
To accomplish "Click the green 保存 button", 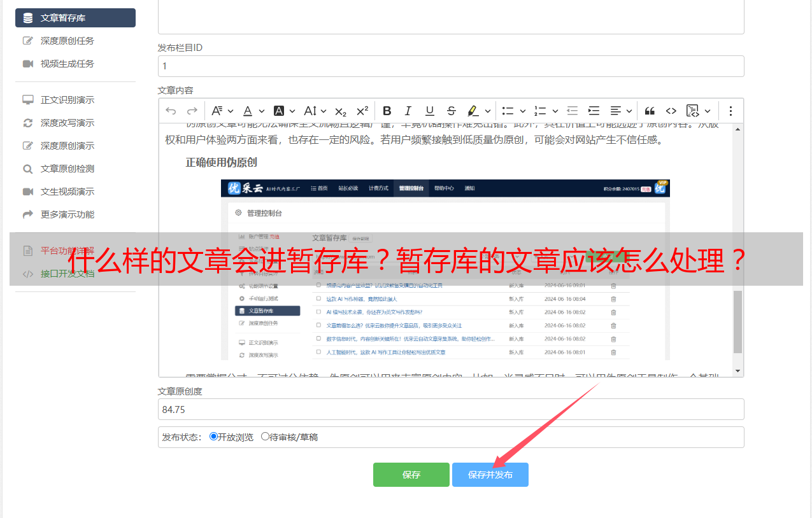I will (x=411, y=475).
